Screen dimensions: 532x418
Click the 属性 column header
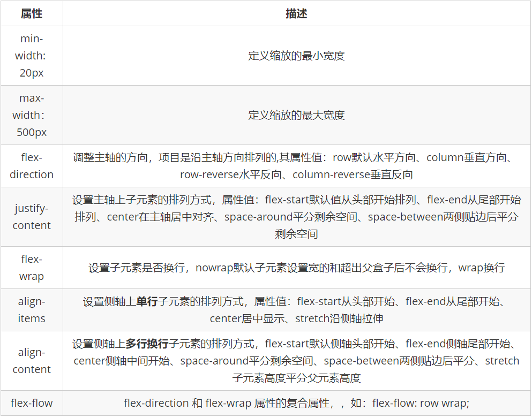point(31,13)
